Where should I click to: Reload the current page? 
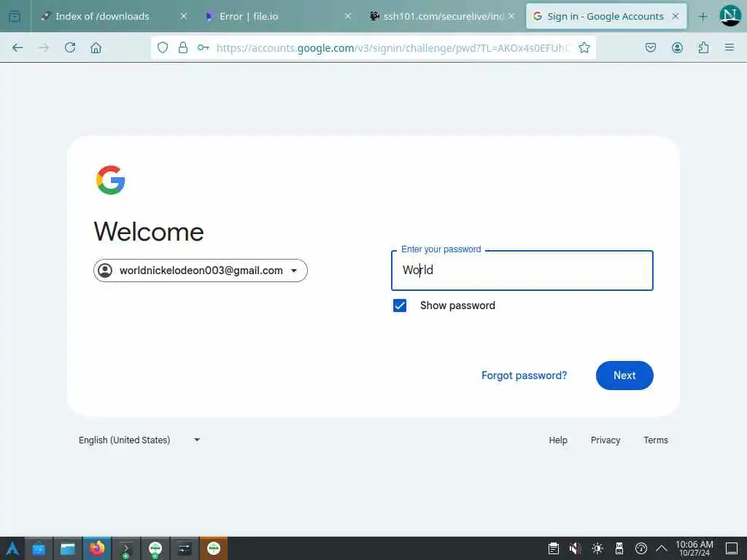(x=70, y=47)
